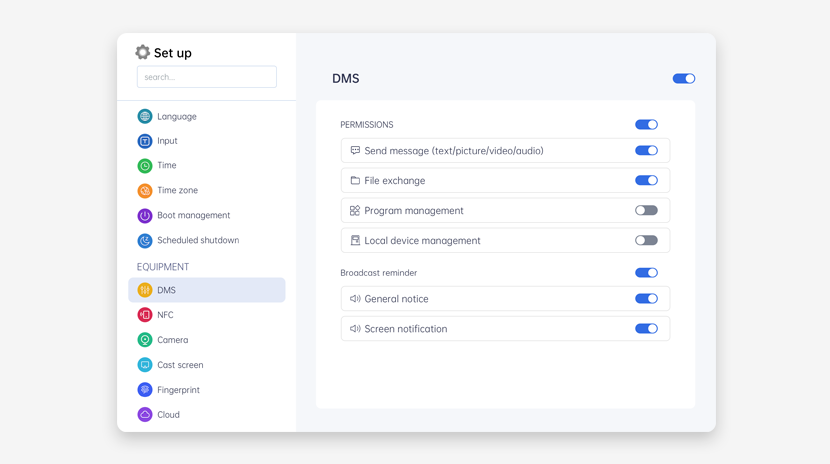Click the green Time clock icon
Viewport: 830px width, 464px height.
(x=145, y=166)
